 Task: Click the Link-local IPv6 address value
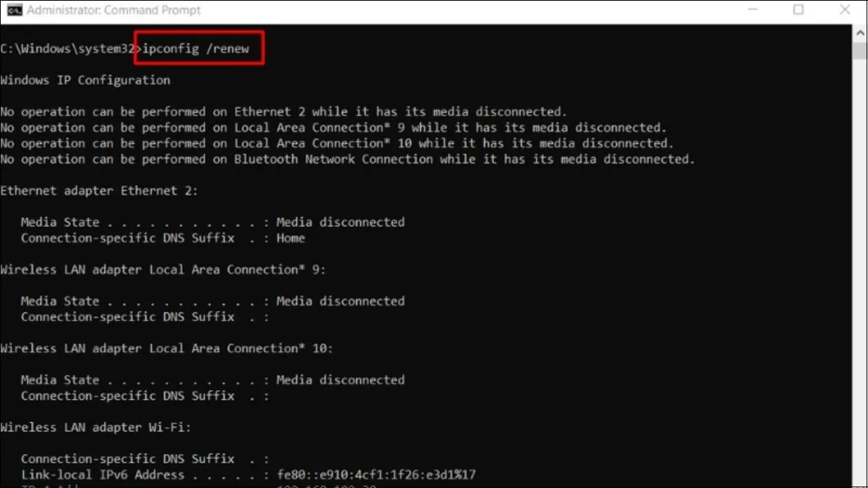point(375,475)
